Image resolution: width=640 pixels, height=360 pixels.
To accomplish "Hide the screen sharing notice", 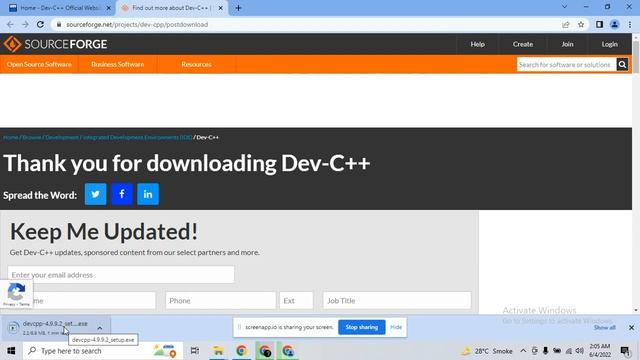I will [396, 327].
